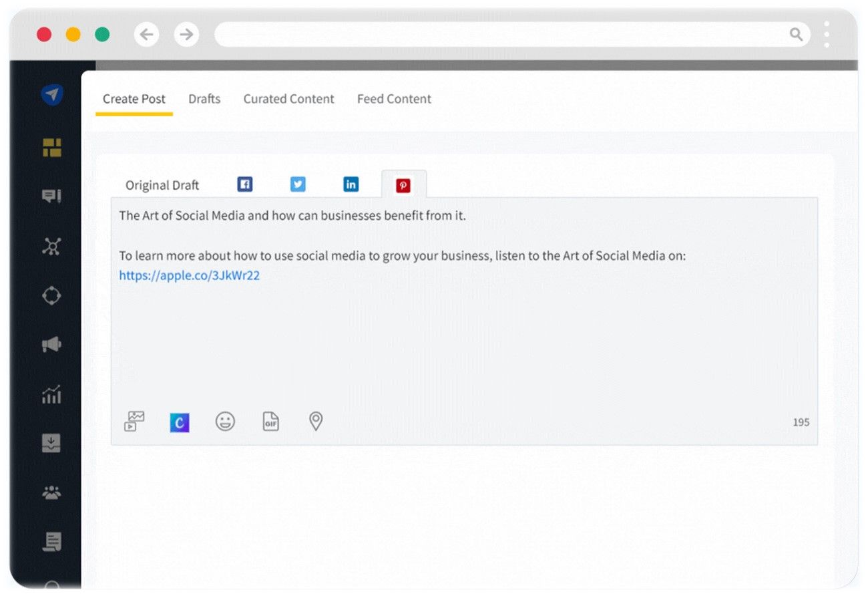Insert a GIF into the post

pos(270,421)
